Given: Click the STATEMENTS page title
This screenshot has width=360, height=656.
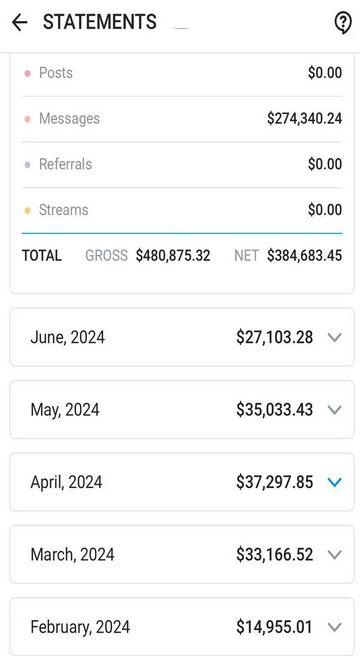Looking at the screenshot, I should click(100, 22).
